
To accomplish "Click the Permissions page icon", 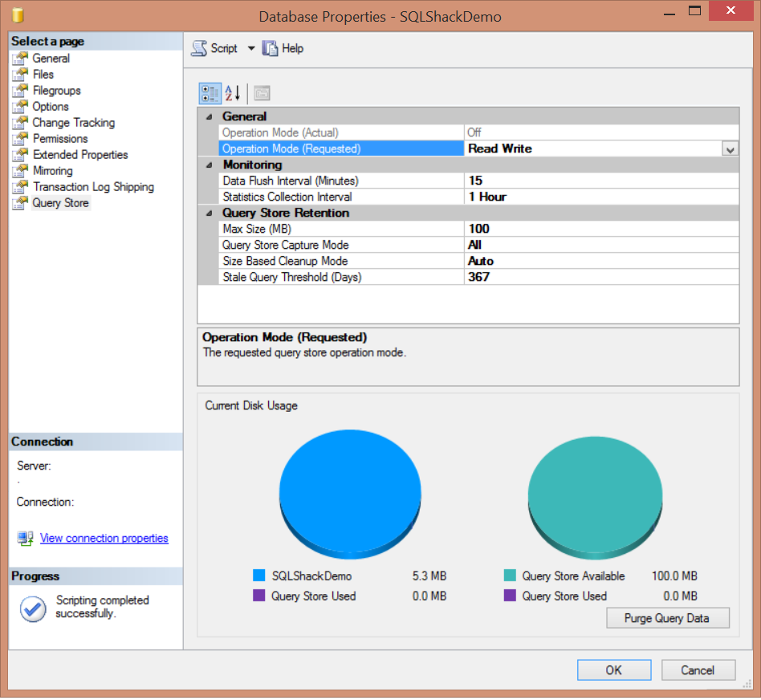I will point(20,138).
